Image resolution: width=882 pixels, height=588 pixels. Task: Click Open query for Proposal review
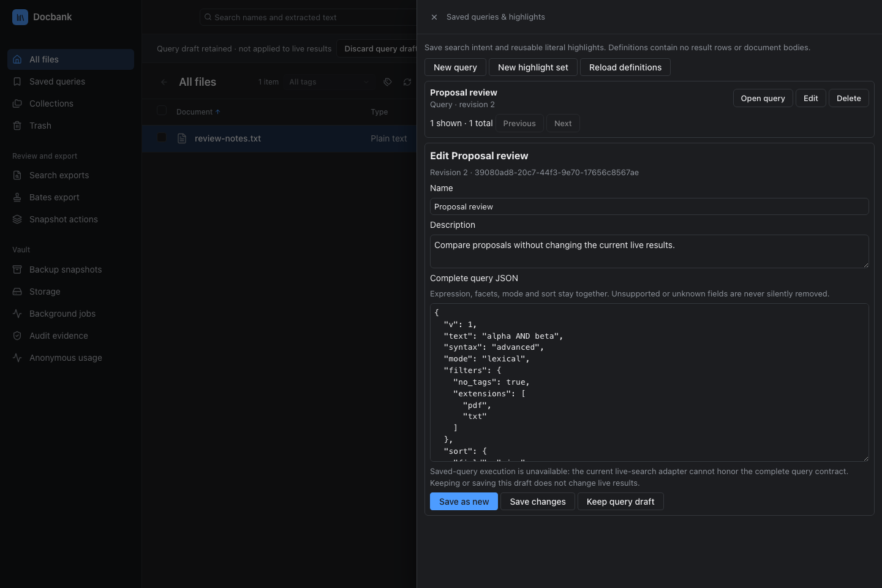pos(763,98)
